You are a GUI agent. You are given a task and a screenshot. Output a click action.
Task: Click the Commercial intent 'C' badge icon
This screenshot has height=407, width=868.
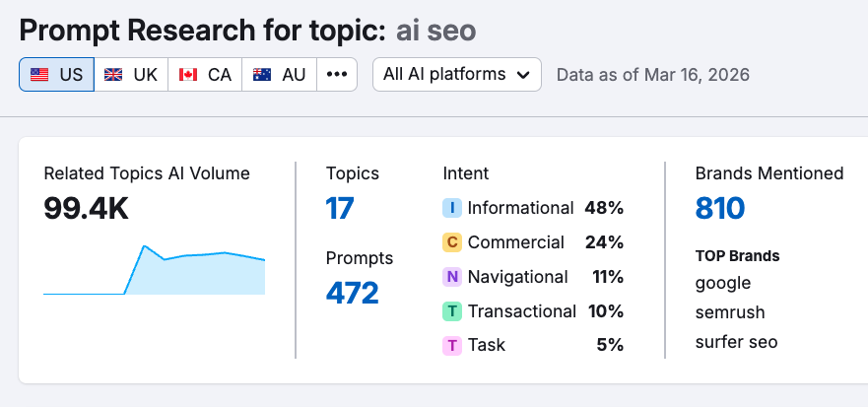(452, 242)
